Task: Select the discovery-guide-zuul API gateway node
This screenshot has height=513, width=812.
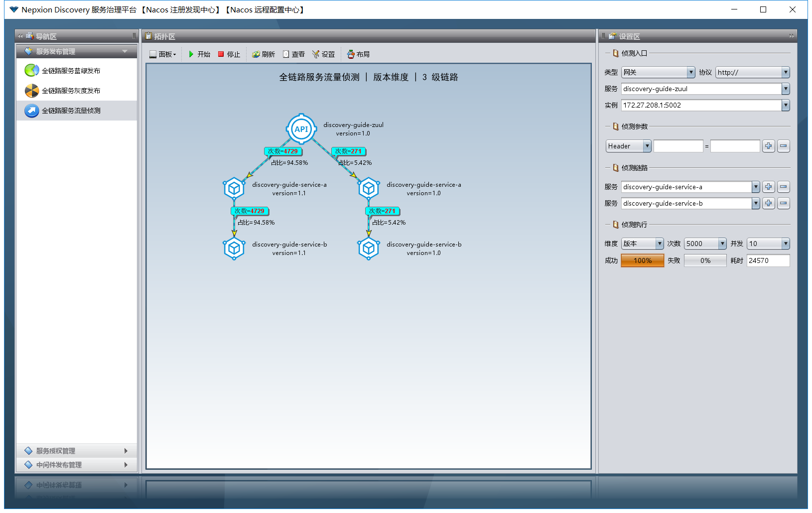Action: [x=301, y=129]
